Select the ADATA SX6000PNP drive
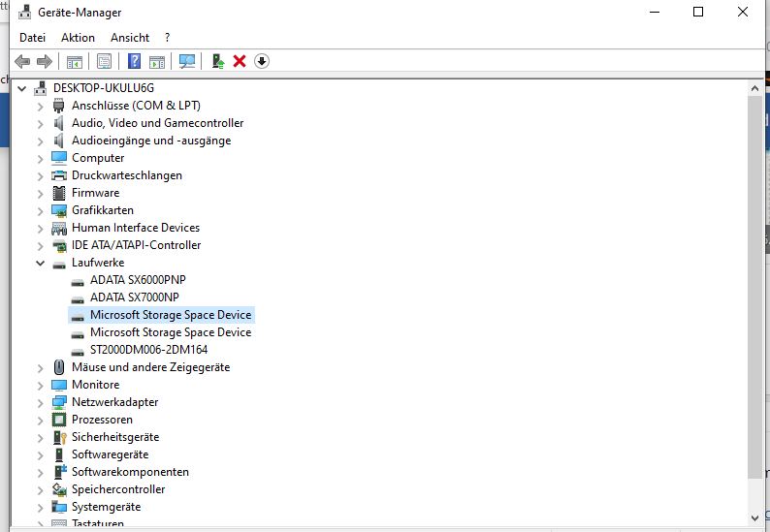The image size is (770, 532). [138, 280]
